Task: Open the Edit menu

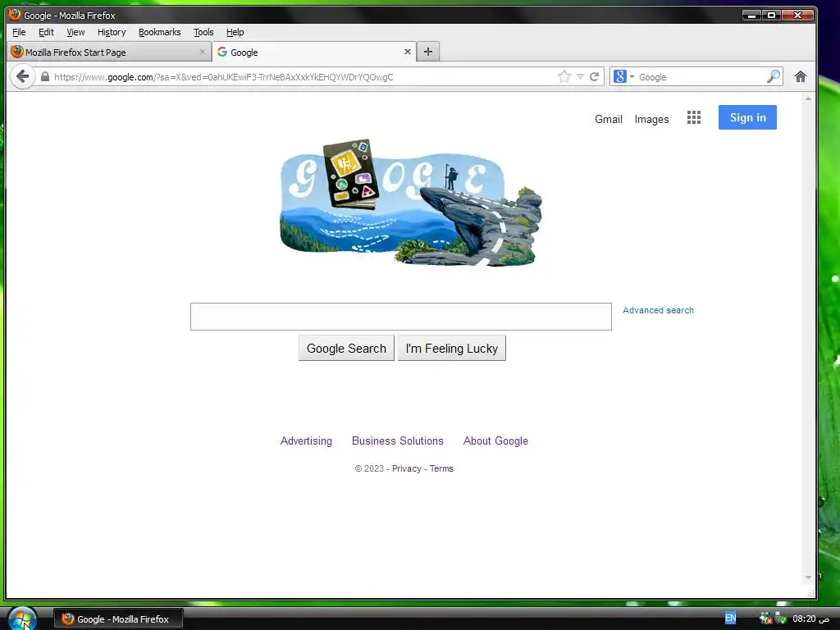Action: [46, 32]
